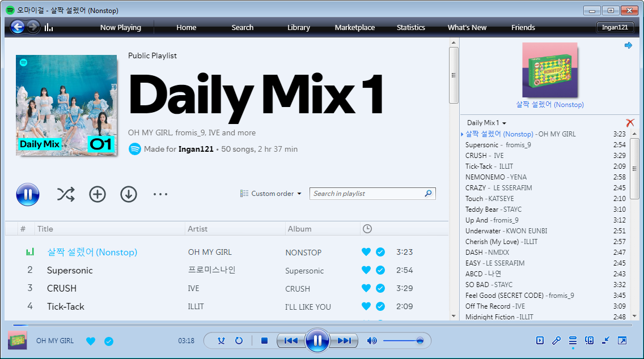Viewport: 644px width, 359px height.
Task: Select Teddy Bear - STAYC in the queue
Action: coord(545,210)
